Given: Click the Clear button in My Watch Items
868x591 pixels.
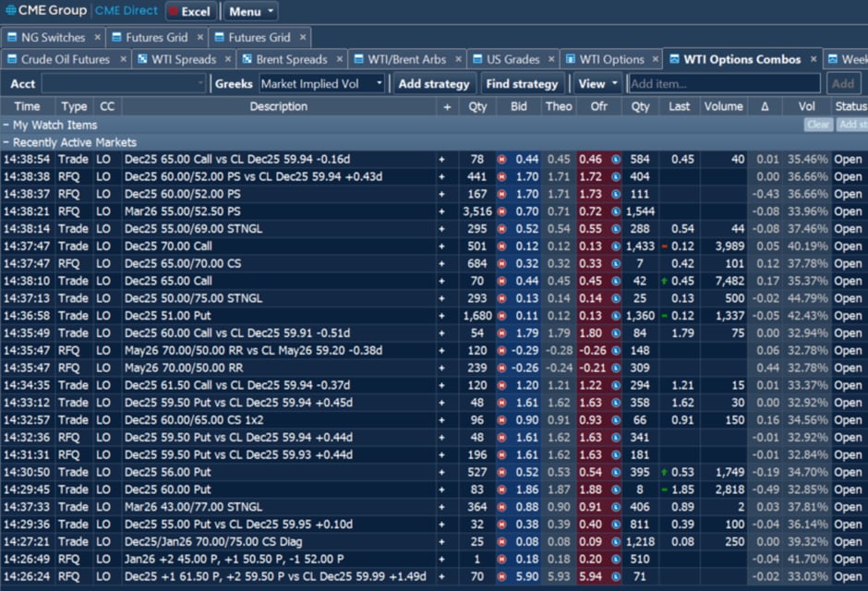Looking at the screenshot, I should [817, 125].
